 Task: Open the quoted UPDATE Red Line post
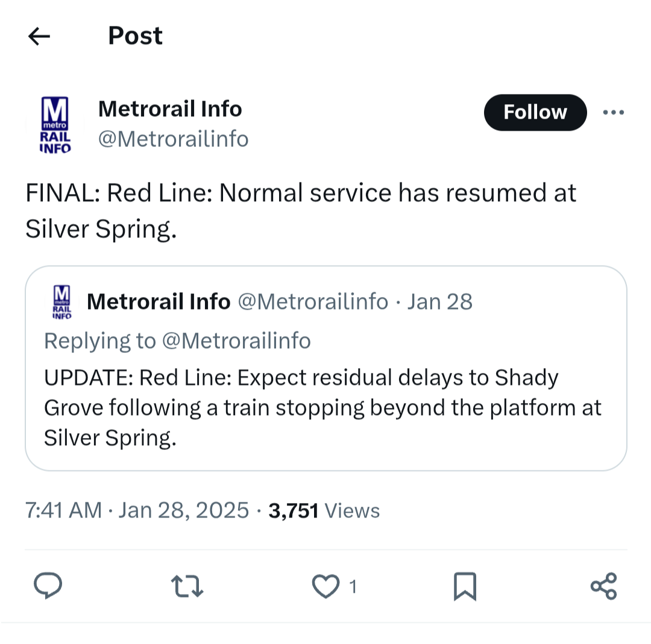coord(322,408)
